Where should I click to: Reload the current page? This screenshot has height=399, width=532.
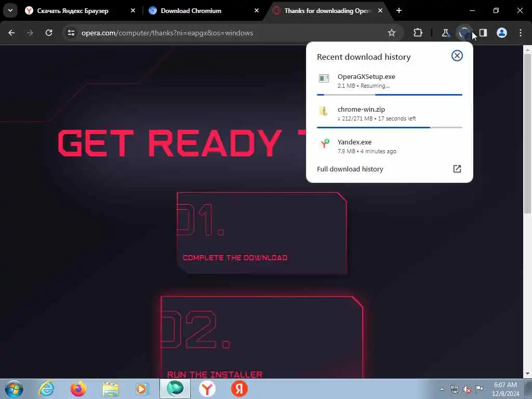(49, 33)
